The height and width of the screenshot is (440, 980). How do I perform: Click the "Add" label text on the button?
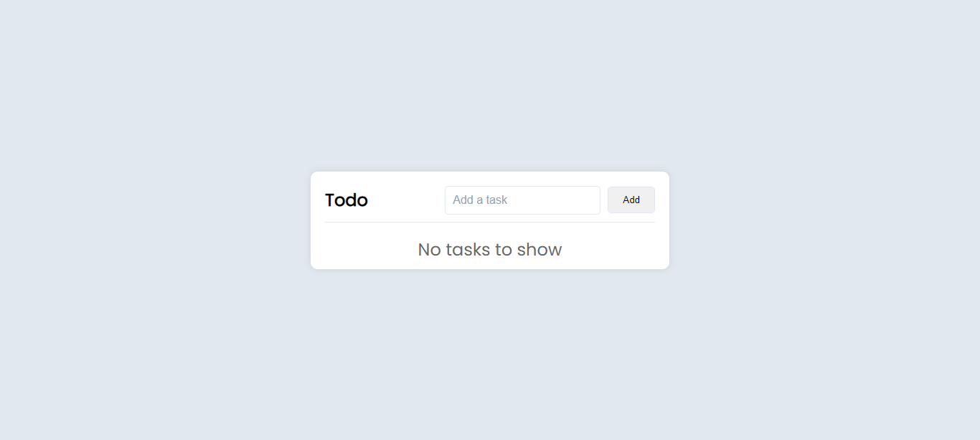click(631, 200)
